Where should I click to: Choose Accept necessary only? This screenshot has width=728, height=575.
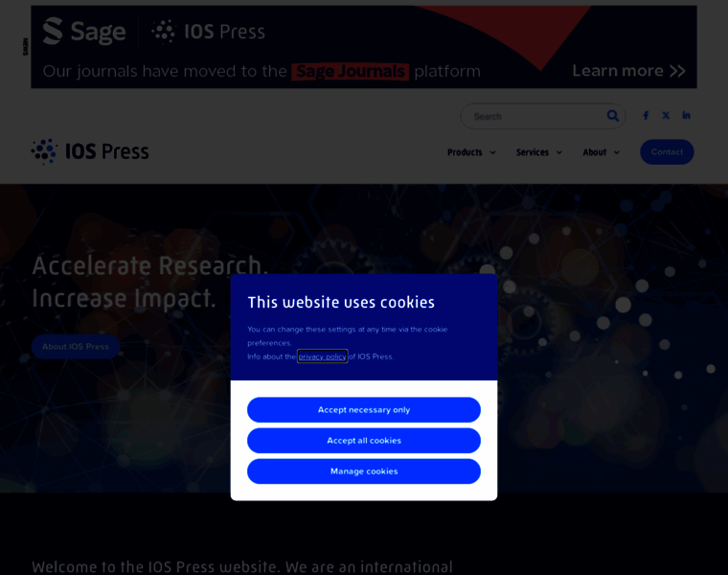coord(364,409)
